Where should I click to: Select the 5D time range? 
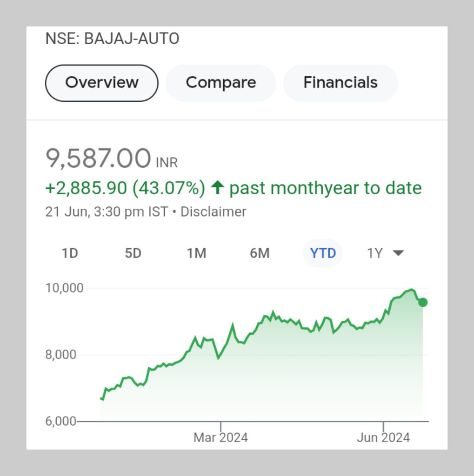pos(133,253)
